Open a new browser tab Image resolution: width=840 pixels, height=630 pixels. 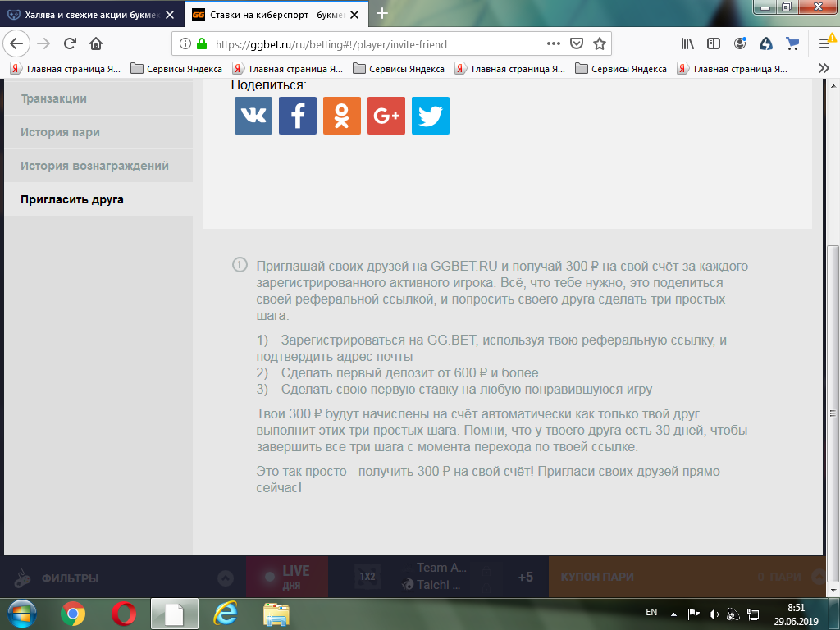tap(382, 14)
